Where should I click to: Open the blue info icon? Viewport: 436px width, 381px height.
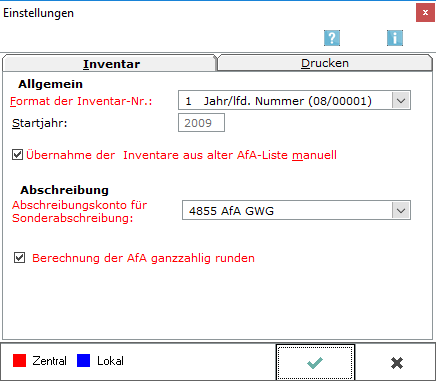pos(395,38)
